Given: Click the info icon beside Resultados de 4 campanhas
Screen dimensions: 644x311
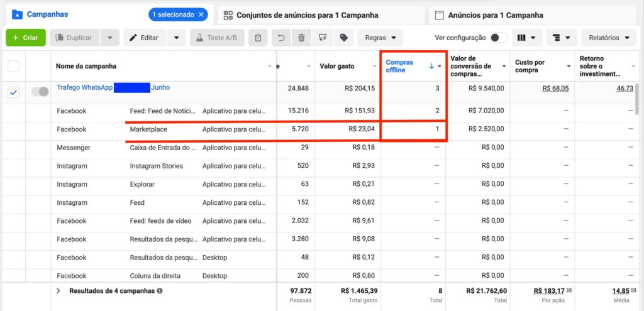Looking at the screenshot, I should point(159,291).
